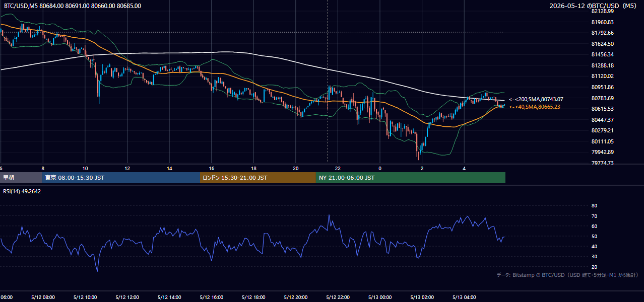Image resolution: width=644 pixels, height=302 pixels.
Task: Click the 40 SMA label 80665.23
Action: pos(535,107)
